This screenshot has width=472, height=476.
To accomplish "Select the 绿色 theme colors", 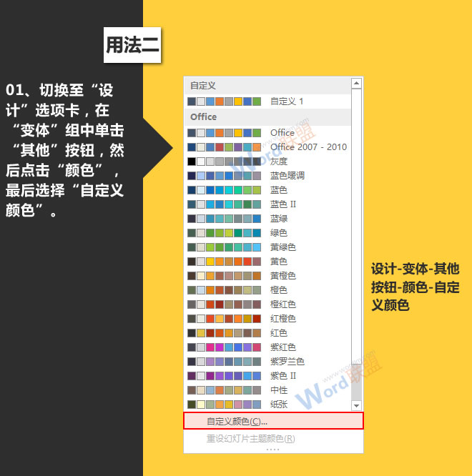I will pyautogui.click(x=278, y=233).
